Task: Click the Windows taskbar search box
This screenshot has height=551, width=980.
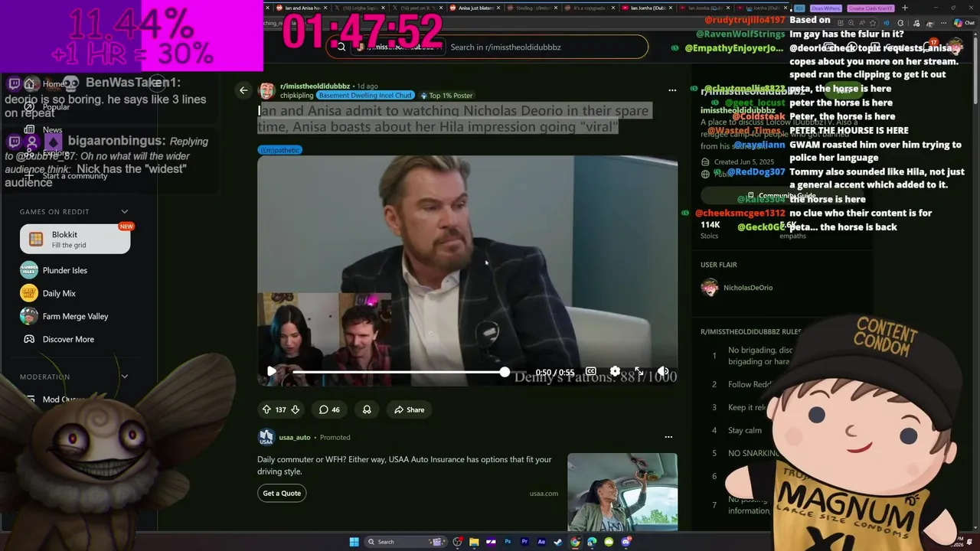Action: click(406, 542)
